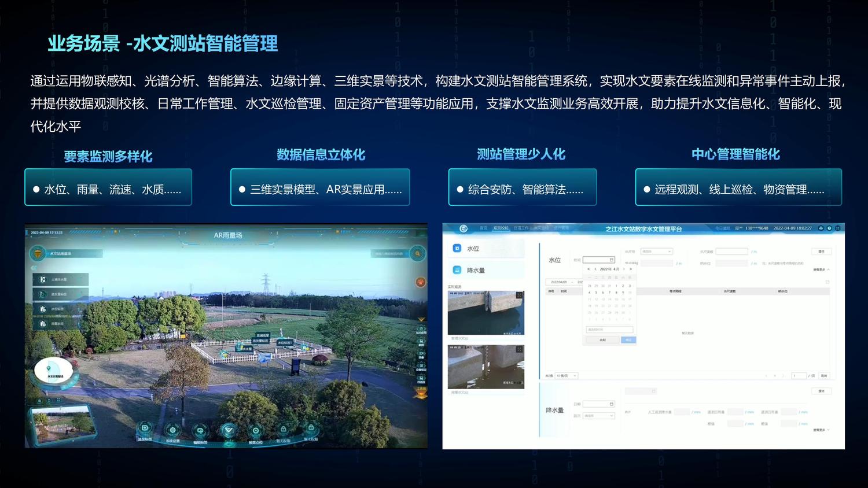Viewport: 868px width, 488px height.
Task: Pick day 9 in the April 2022 calendar
Action: [623, 293]
